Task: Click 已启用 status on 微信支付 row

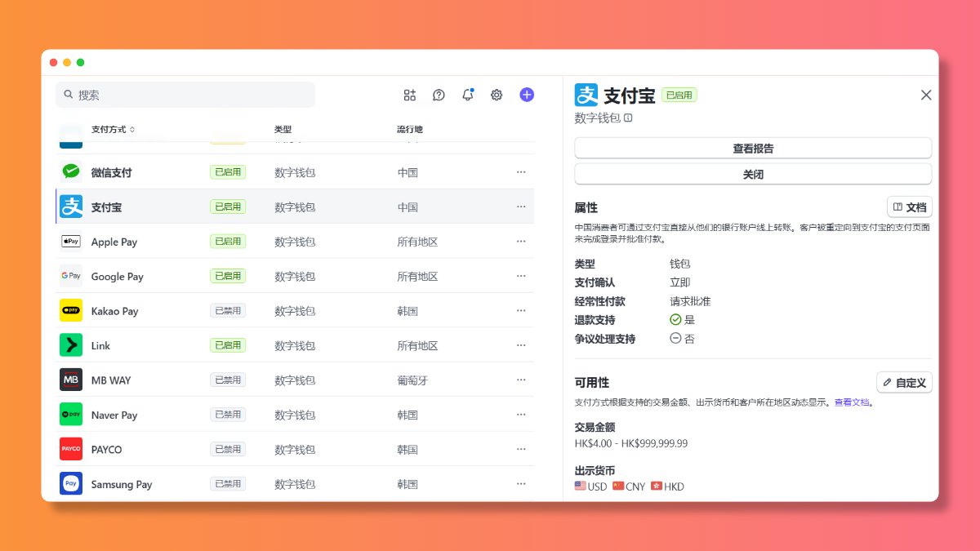Action: pyautogui.click(x=228, y=172)
